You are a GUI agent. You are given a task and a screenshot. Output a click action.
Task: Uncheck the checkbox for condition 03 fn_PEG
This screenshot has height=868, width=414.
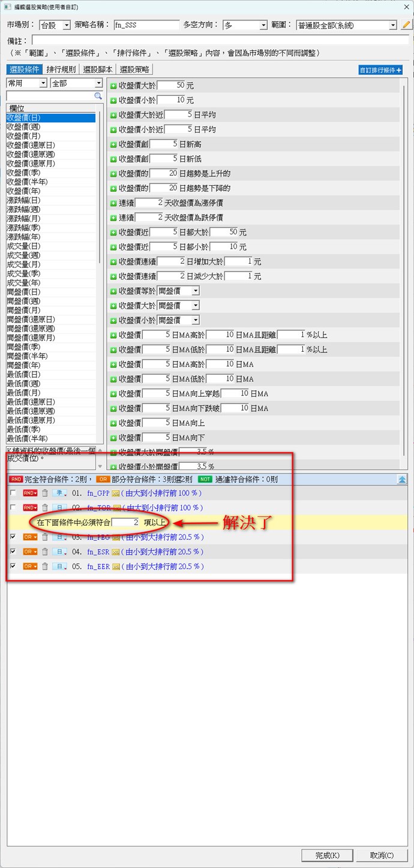(x=13, y=537)
